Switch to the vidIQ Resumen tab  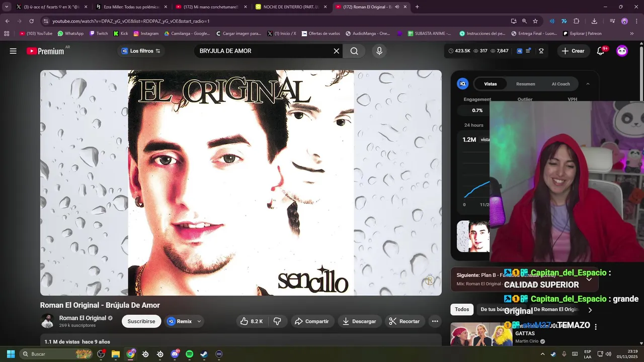[525, 84]
